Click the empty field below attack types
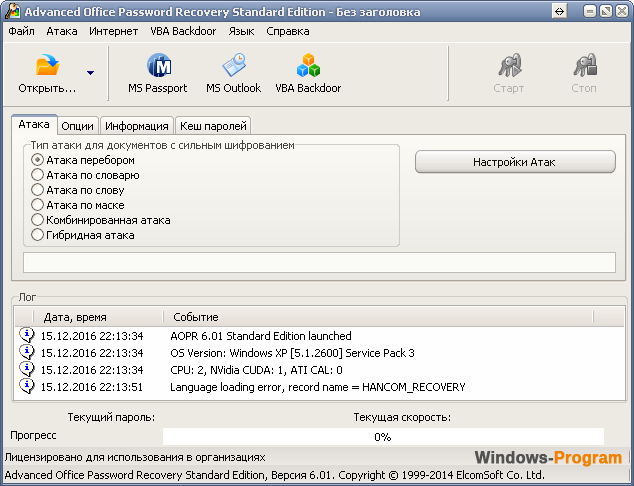Viewport: 634px width, 486px height. [x=319, y=262]
